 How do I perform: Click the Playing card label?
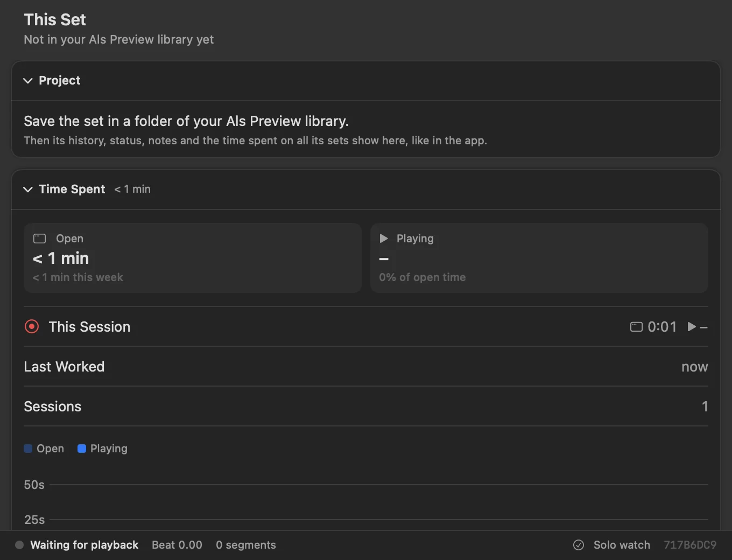pyautogui.click(x=415, y=239)
